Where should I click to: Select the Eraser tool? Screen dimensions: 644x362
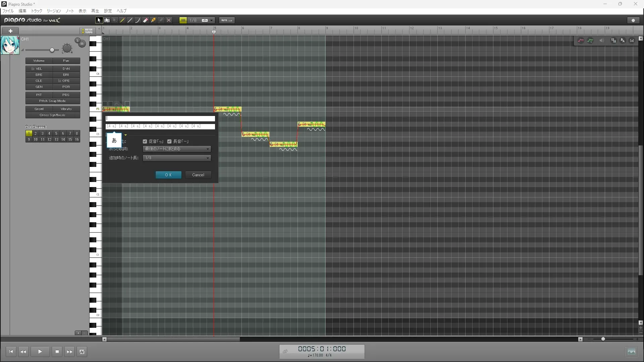tap(146, 20)
